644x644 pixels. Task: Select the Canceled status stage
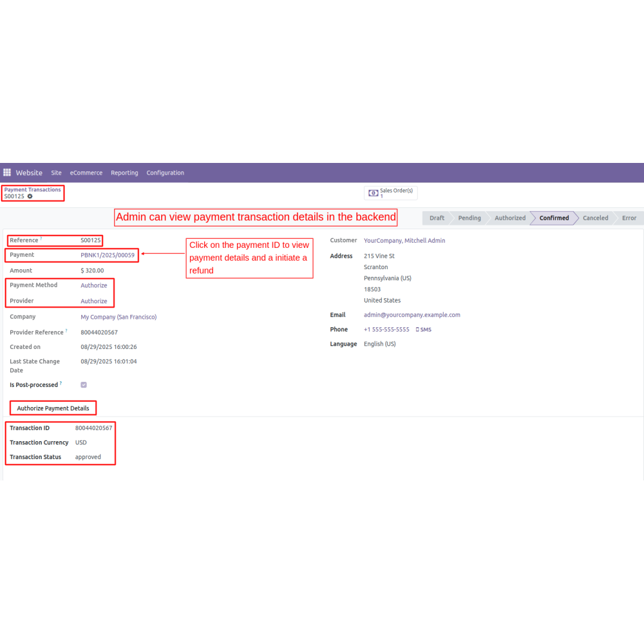(595, 218)
